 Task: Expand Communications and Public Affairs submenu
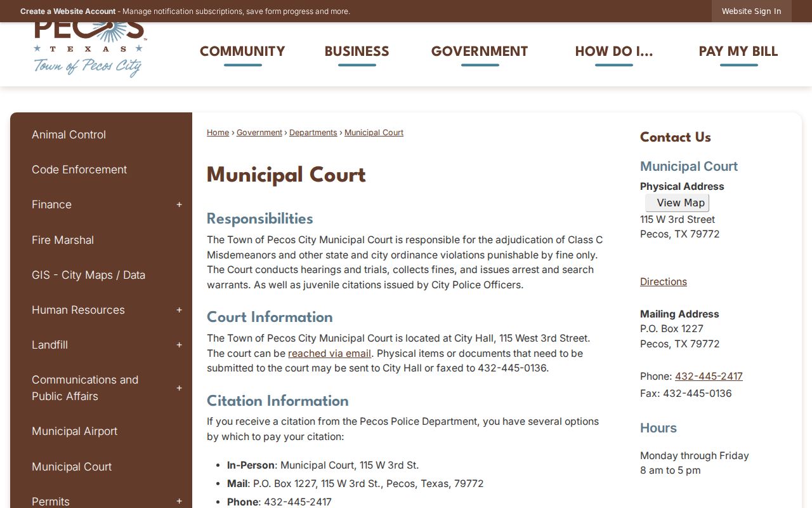click(x=179, y=388)
